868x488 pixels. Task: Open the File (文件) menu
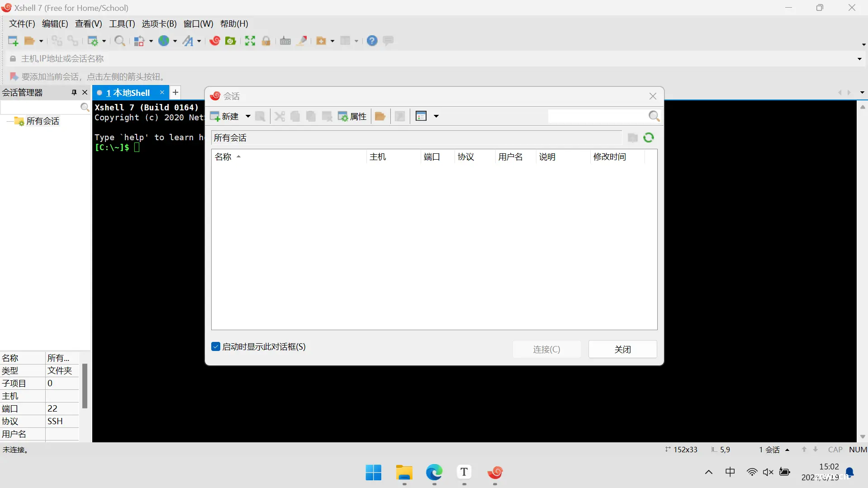click(22, 24)
